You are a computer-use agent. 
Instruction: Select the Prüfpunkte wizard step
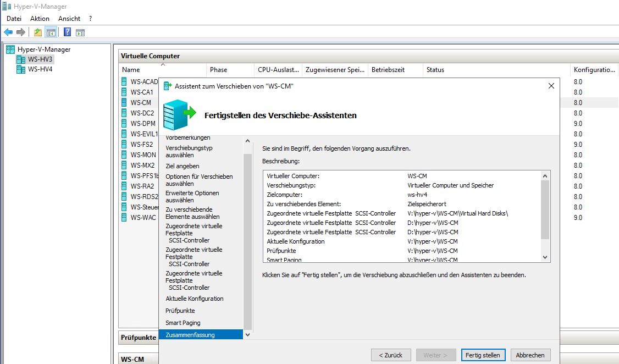click(180, 311)
